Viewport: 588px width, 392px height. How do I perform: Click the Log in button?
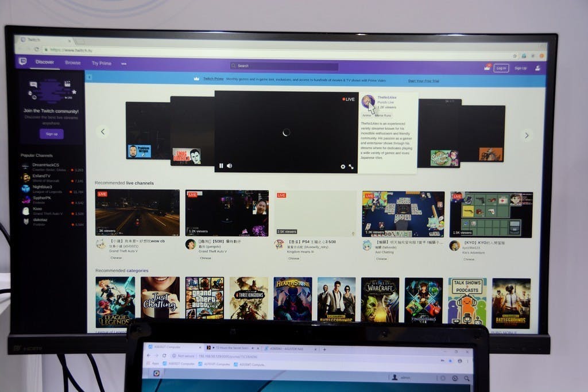pyautogui.click(x=501, y=68)
